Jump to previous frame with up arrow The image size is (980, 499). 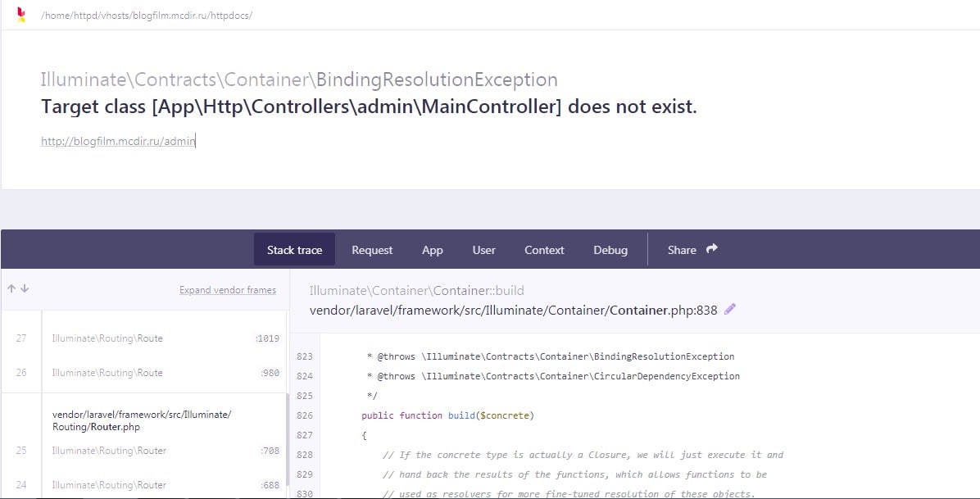[x=11, y=288]
